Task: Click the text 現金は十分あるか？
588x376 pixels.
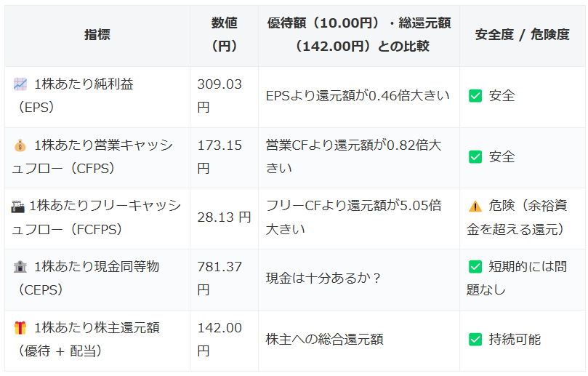Action: [324, 279]
